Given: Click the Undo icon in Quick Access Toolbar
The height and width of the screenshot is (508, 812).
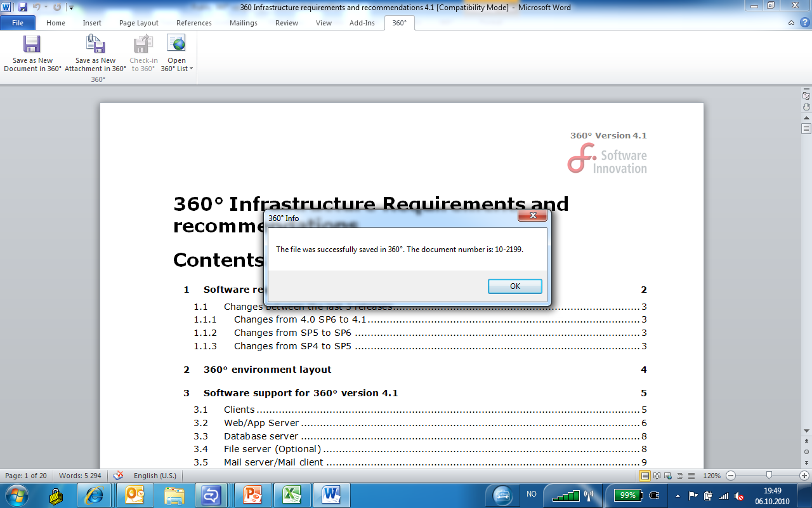Looking at the screenshot, I should 36,8.
